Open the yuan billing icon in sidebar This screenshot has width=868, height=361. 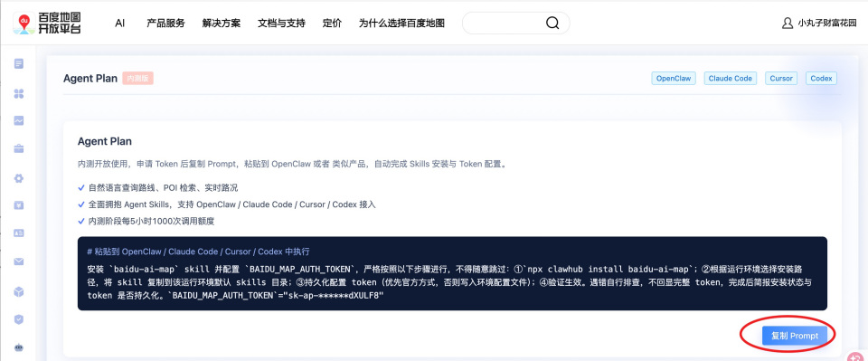pos(19,205)
